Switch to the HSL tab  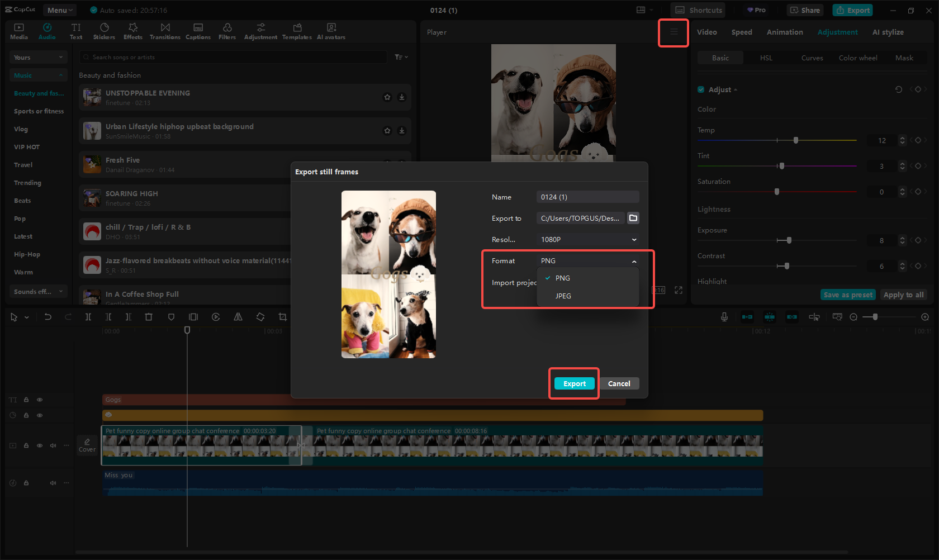[x=766, y=58]
